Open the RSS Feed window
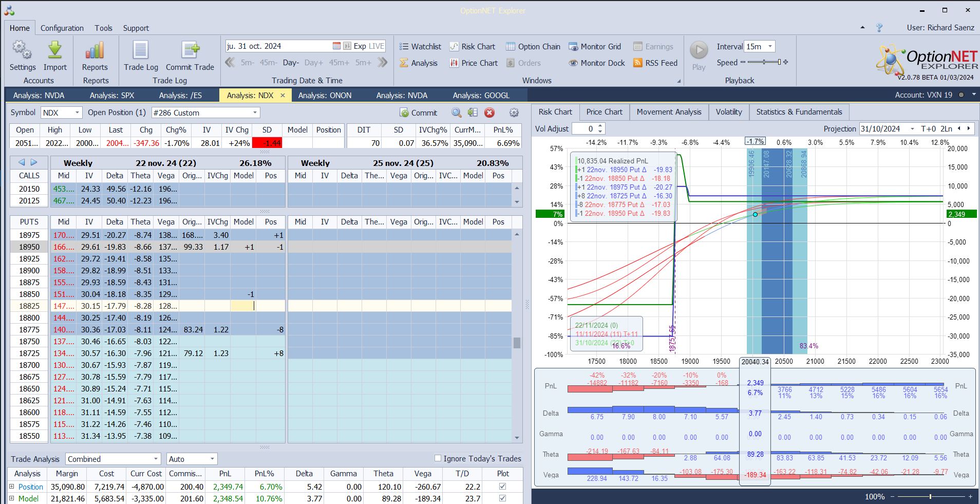Image resolution: width=980 pixels, height=504 pixels. (x=655, y=63)
